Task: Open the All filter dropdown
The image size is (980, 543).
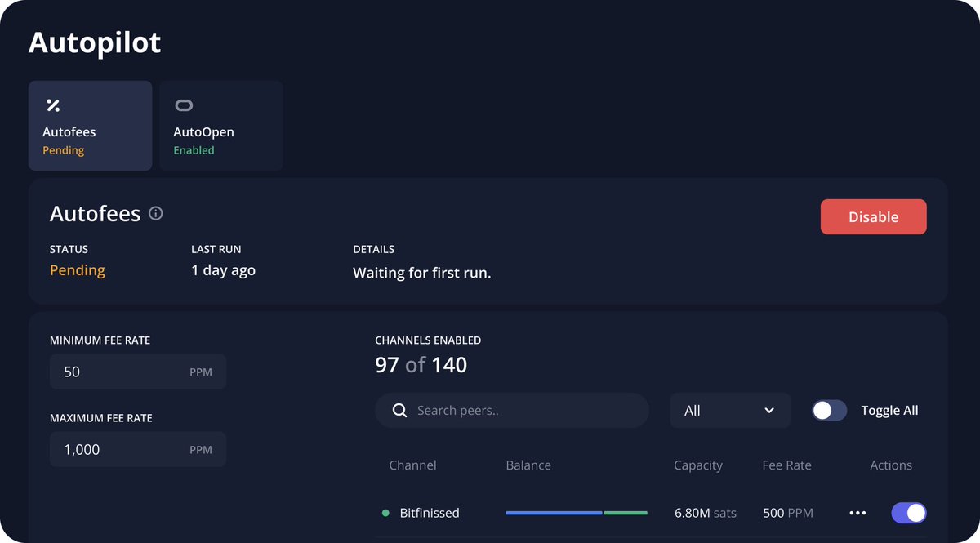Action: coord(730,411)
